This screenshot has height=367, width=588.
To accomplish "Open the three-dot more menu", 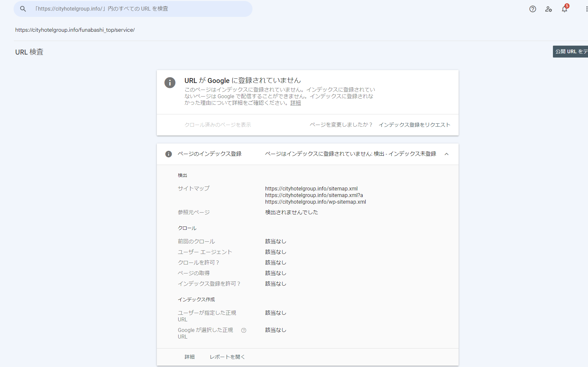I will click(586, 9).
